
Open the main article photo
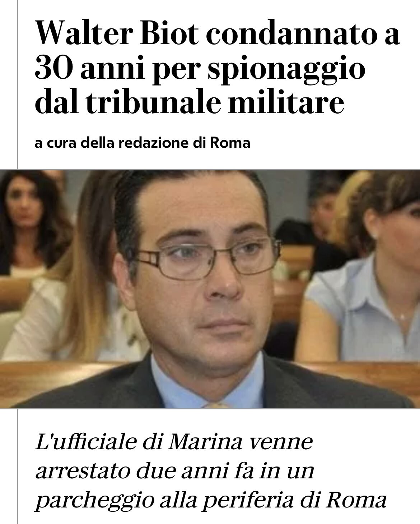point(210,289)
